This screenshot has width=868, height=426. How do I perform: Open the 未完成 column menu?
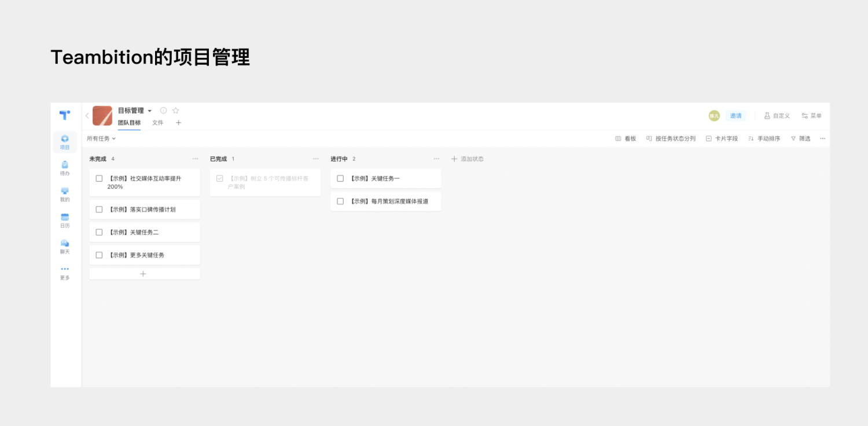pos(195,159)
